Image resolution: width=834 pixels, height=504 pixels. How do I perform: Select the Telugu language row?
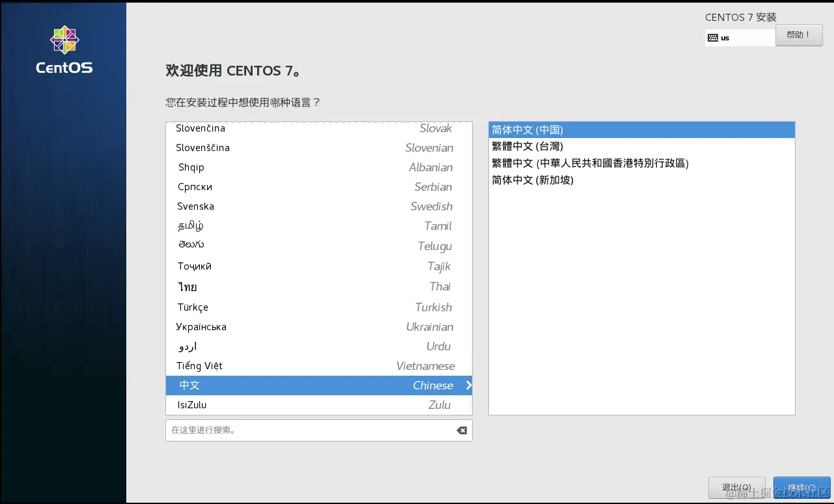click(x=319, y=246)
